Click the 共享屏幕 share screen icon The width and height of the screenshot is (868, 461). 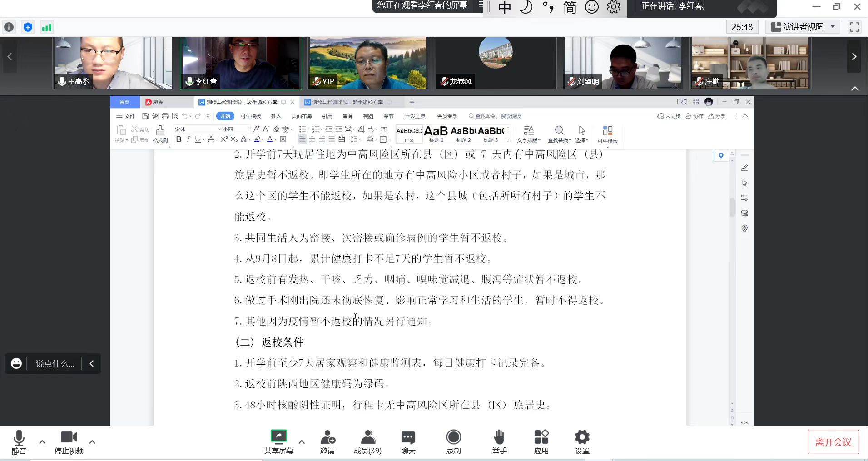point(278,437)
